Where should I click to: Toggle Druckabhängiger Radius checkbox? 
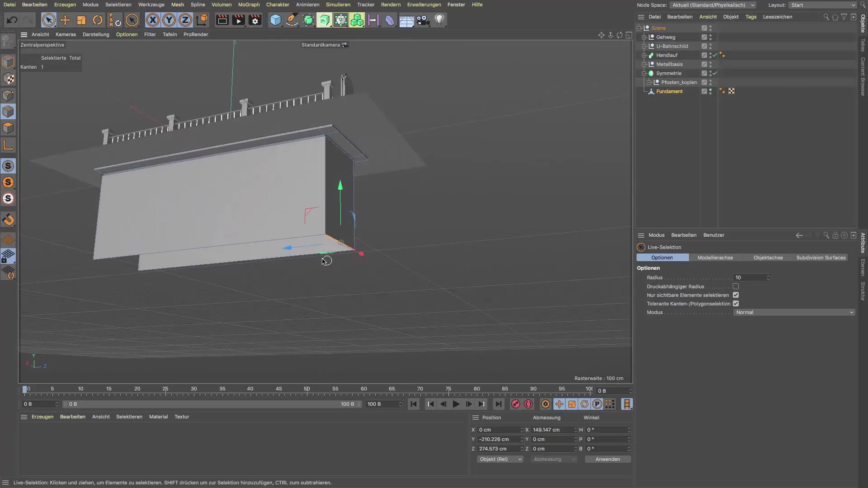[736, 286]
